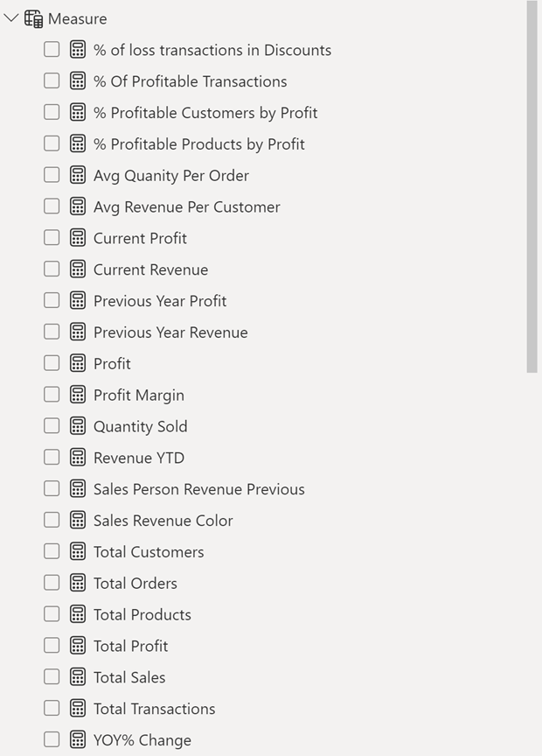The width and height of the screenshot is (542, 756).
Task: Check the Total Profit checkbox
Action: pyautogui.click(x=52, y=646)
